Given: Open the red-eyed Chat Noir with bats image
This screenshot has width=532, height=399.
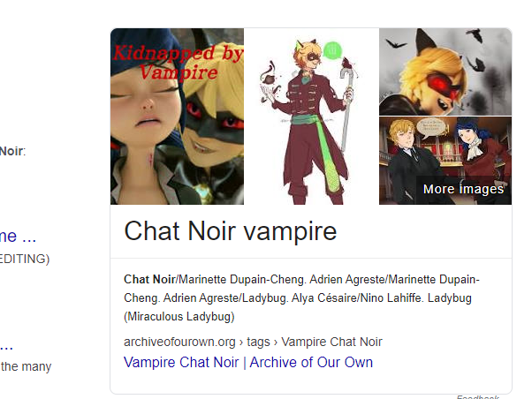Looking at the screenshot, I should coord(445,72).
